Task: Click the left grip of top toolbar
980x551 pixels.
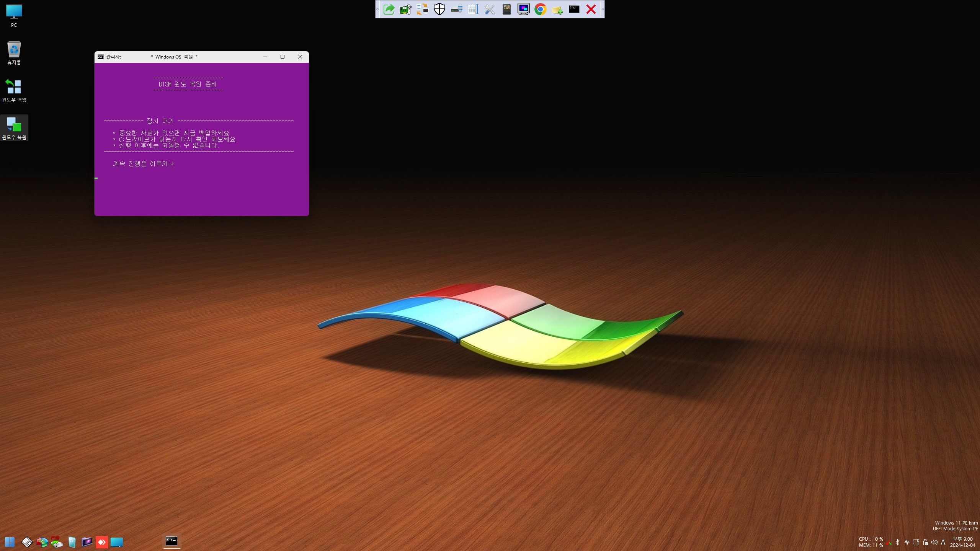Action: pyautogui.click(x=377, y=9)
